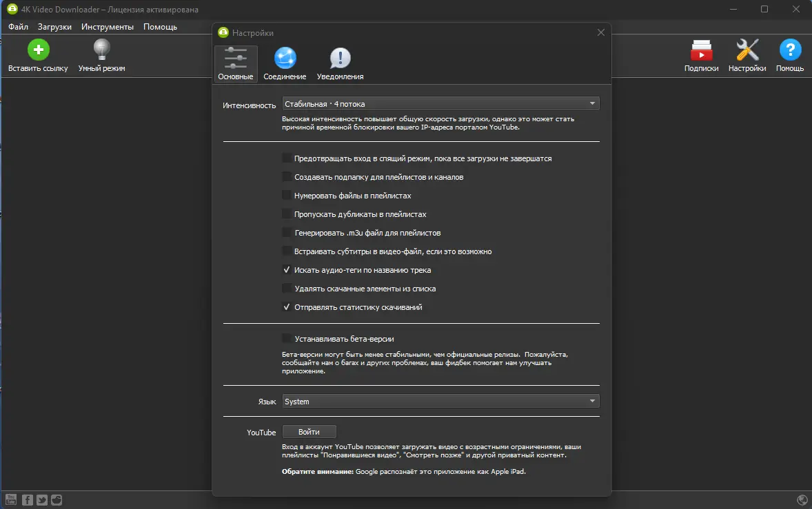Viewport: 812px width, 509px height.
Task: Click the Язык label
Action: [x=267, y=402]
